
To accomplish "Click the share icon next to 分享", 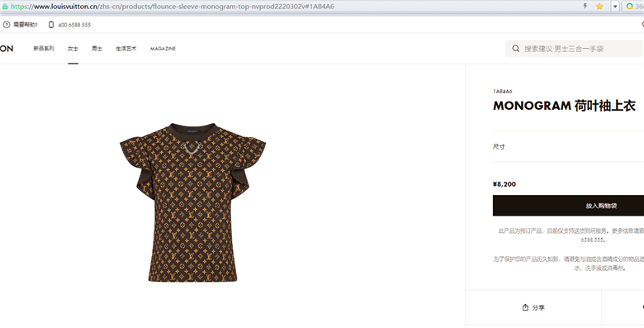I will pos(525,307).
